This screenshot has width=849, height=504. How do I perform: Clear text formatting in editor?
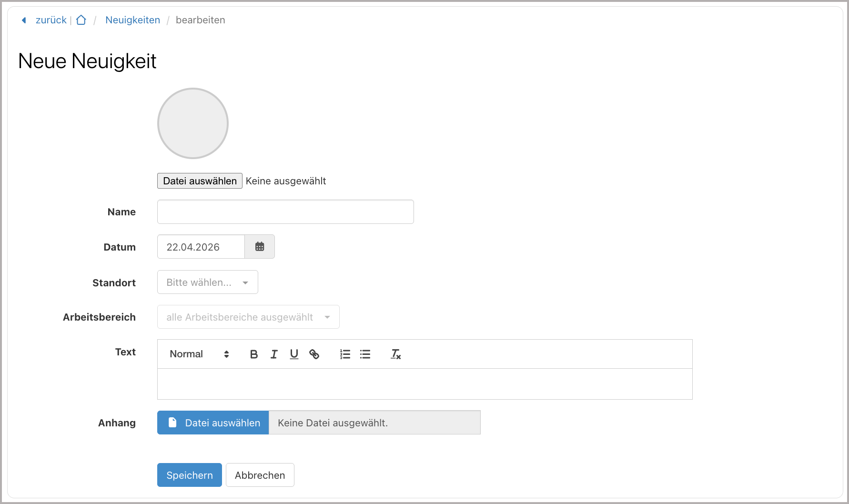point(395,354)
